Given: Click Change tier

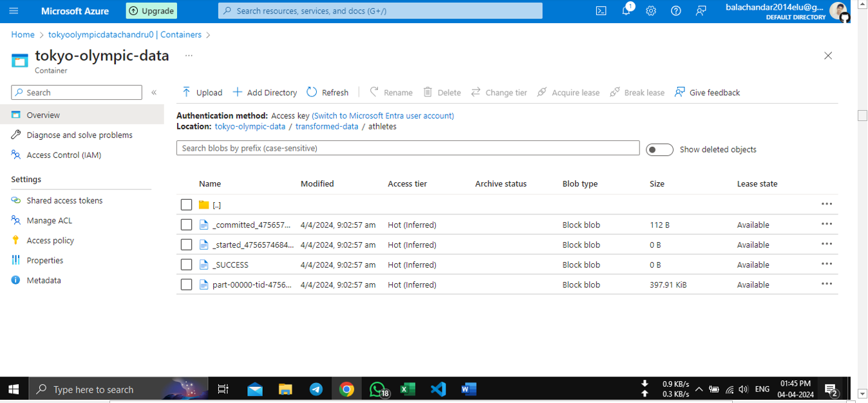Looking at the screenshot, I should 499,93.
